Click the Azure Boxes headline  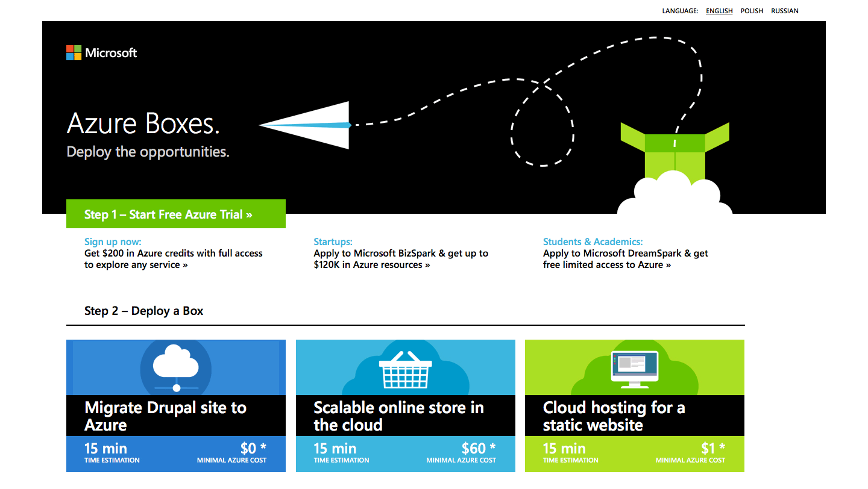pyautogui.click(x=143, y=123)
